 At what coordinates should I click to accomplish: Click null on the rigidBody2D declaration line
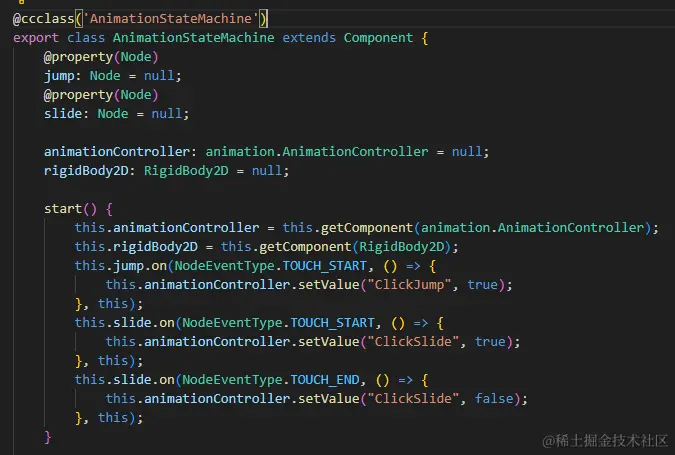(x=266, y=171)
